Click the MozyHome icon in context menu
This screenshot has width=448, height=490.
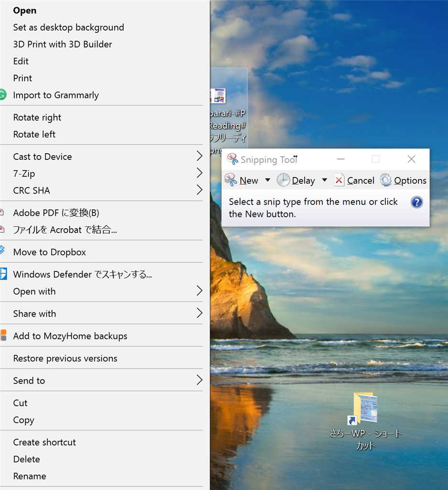click(3, 335)
